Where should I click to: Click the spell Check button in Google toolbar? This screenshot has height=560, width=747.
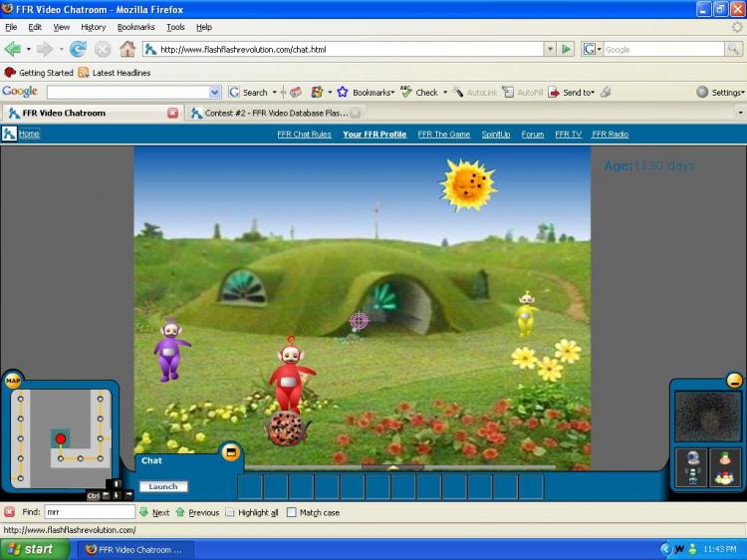point(419,92)
